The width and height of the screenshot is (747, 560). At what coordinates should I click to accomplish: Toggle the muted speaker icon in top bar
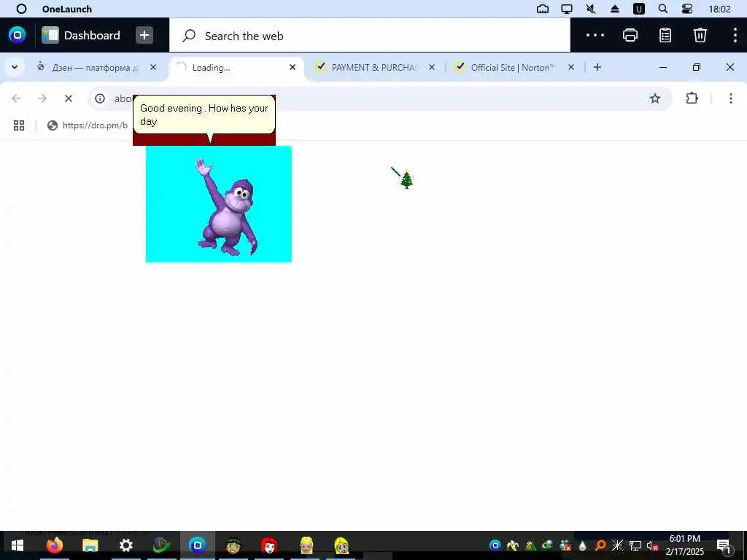coord(591,9)
